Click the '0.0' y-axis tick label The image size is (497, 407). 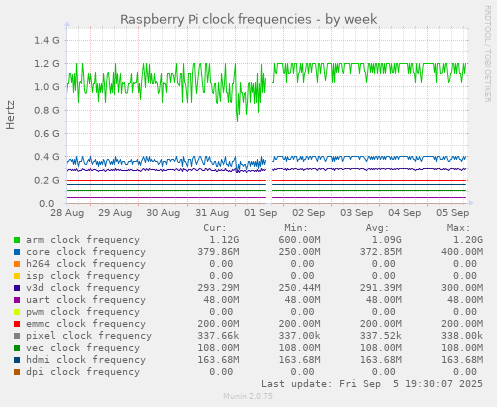coord(47,203)
